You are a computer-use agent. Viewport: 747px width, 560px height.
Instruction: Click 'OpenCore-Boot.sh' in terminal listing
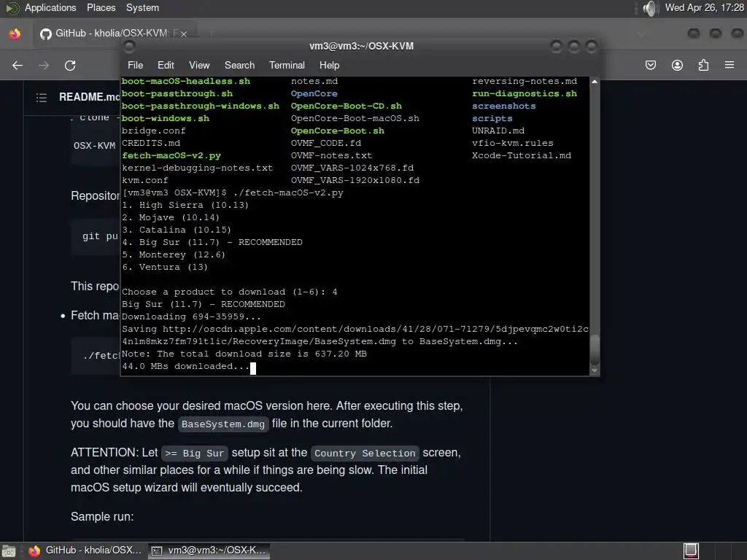[x=338, y=131]
